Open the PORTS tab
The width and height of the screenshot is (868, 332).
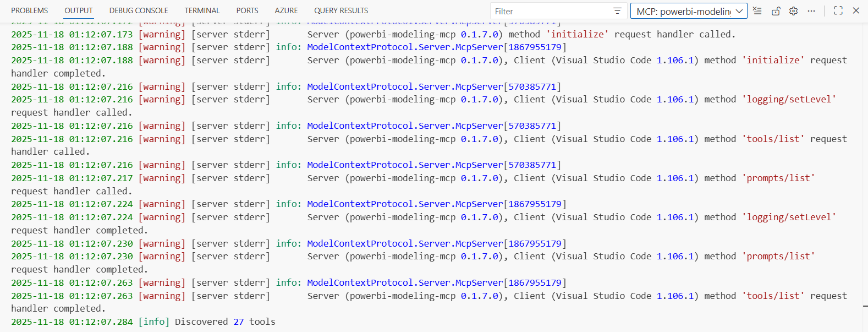248,10
